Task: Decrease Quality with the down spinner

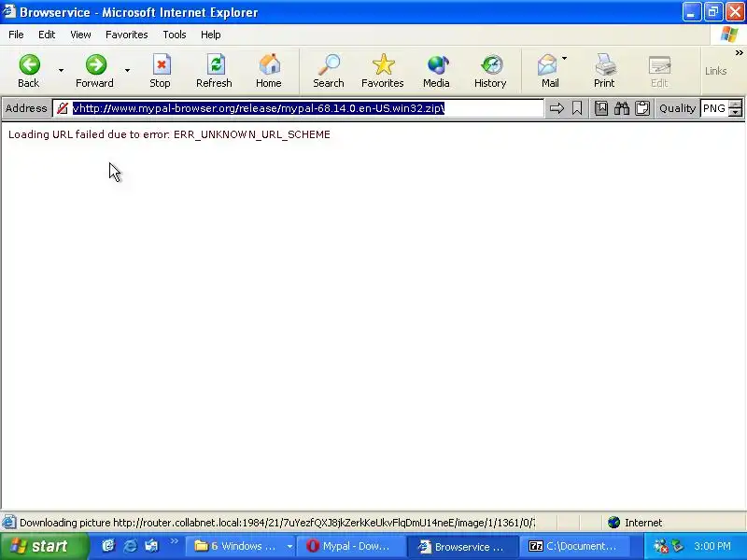Action: coord(737,113)
